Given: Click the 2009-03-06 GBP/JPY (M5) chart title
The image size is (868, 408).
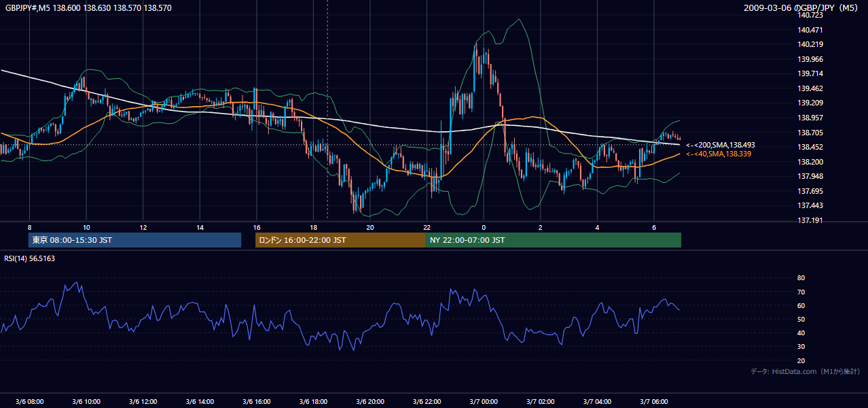Looking at the screenshot, I should pos(802,8).
